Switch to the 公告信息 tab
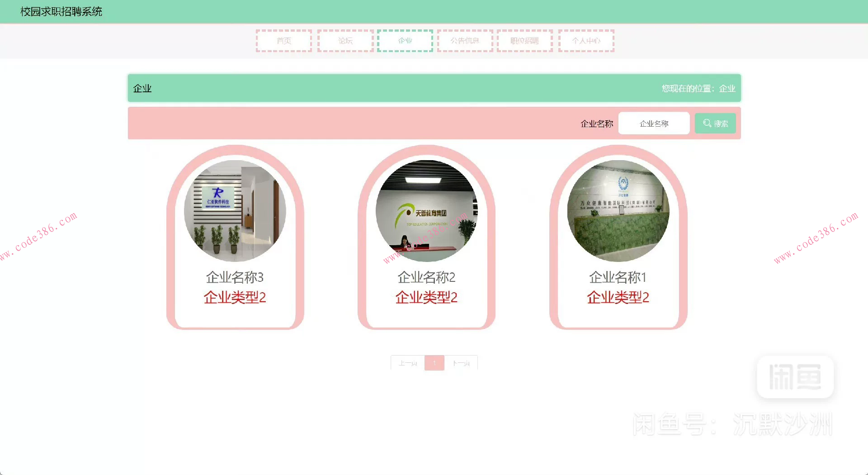The height and width of the screenshot is (475, 868). [465, 41]
